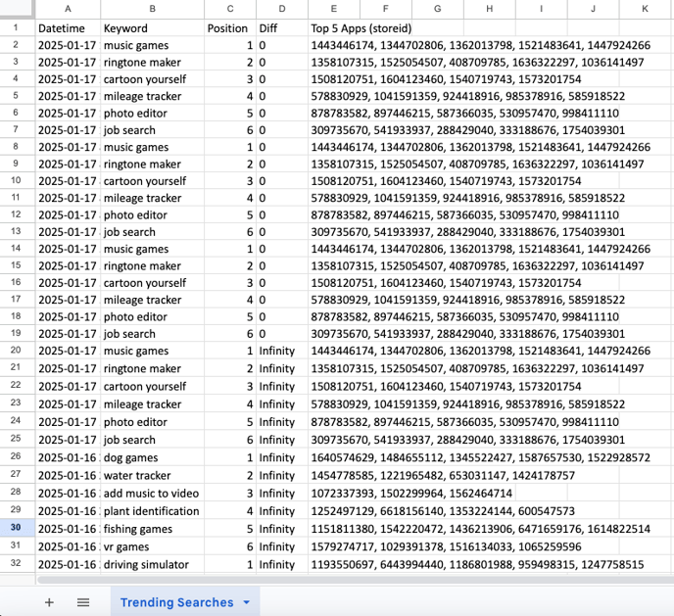Select column C header

coord(230,9)
